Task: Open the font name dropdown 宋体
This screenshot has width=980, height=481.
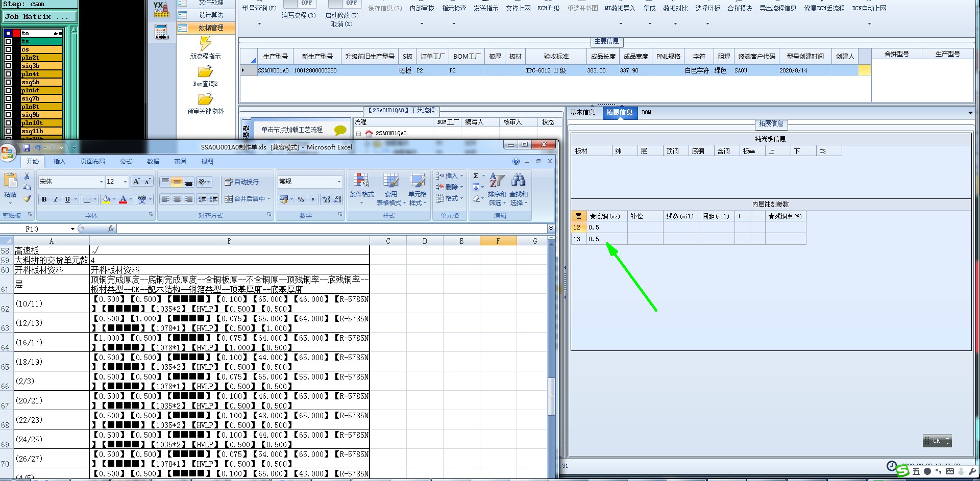Action: (101, 182)
